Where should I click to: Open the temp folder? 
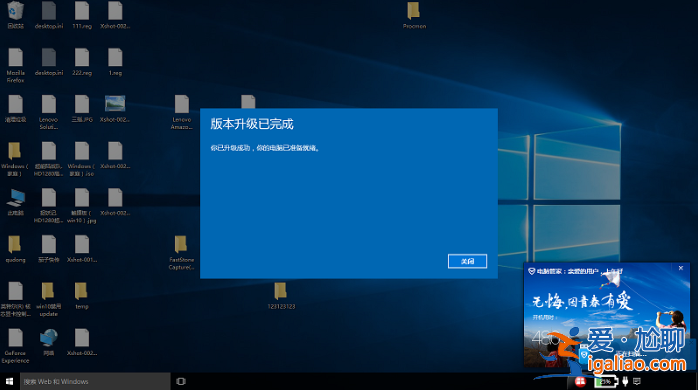coord(81,291)
